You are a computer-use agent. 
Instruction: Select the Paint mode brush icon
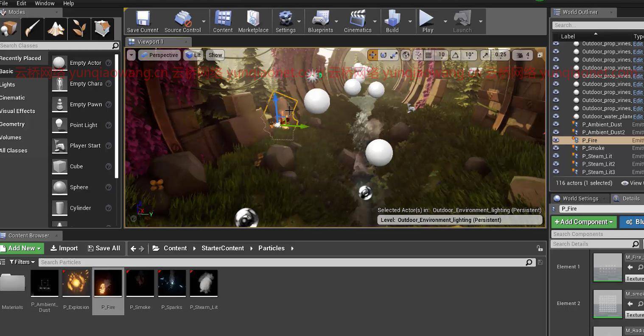point(32,28)
